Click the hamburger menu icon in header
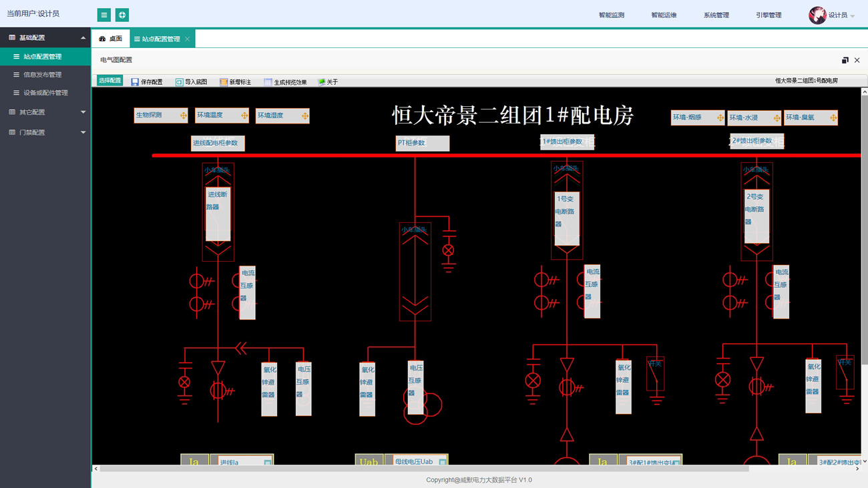 [x=104, y=15]
